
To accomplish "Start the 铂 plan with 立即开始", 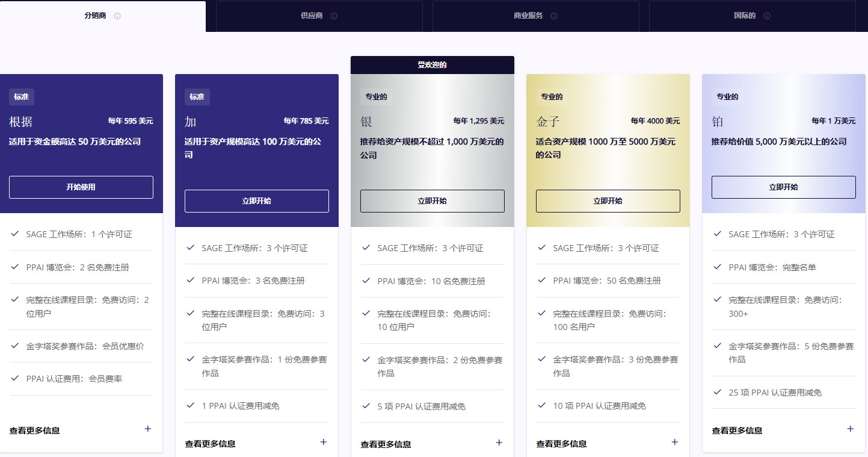I will click(x=784, y=187).
